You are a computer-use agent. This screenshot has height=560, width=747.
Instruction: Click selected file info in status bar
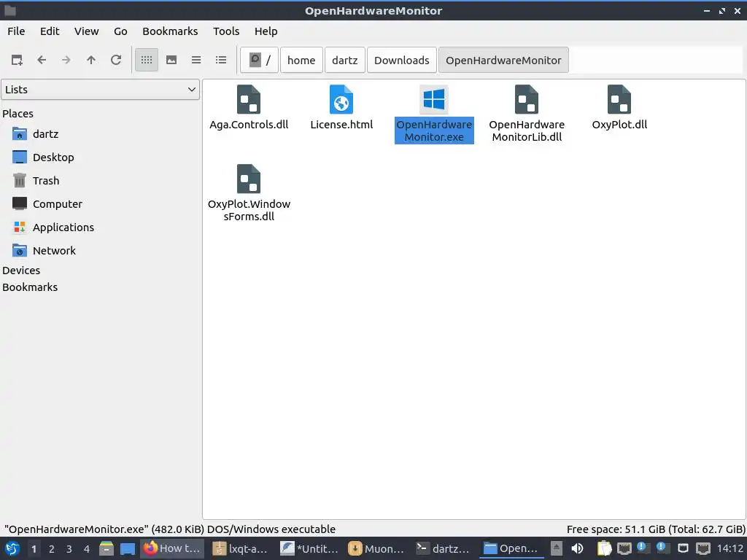pyautogui.click(x=170, y=529)
